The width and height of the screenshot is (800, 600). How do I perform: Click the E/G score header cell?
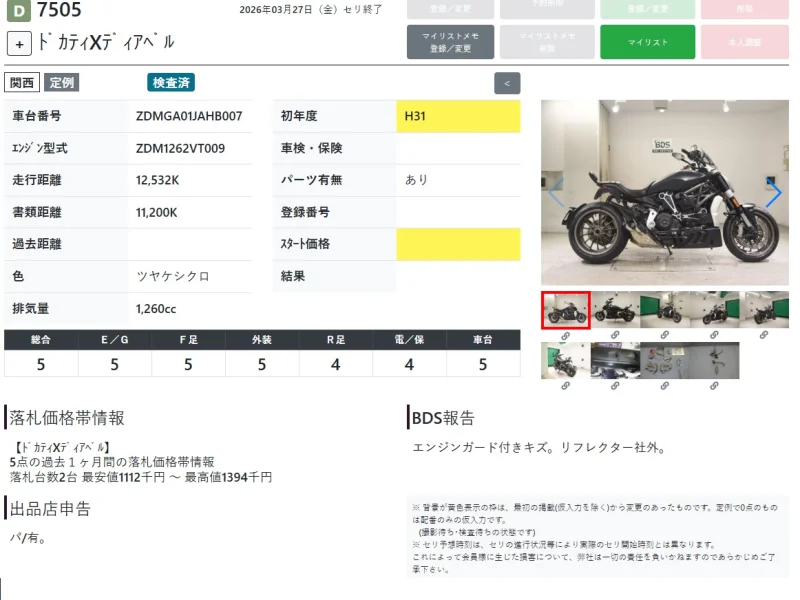[x=114, y=340]
